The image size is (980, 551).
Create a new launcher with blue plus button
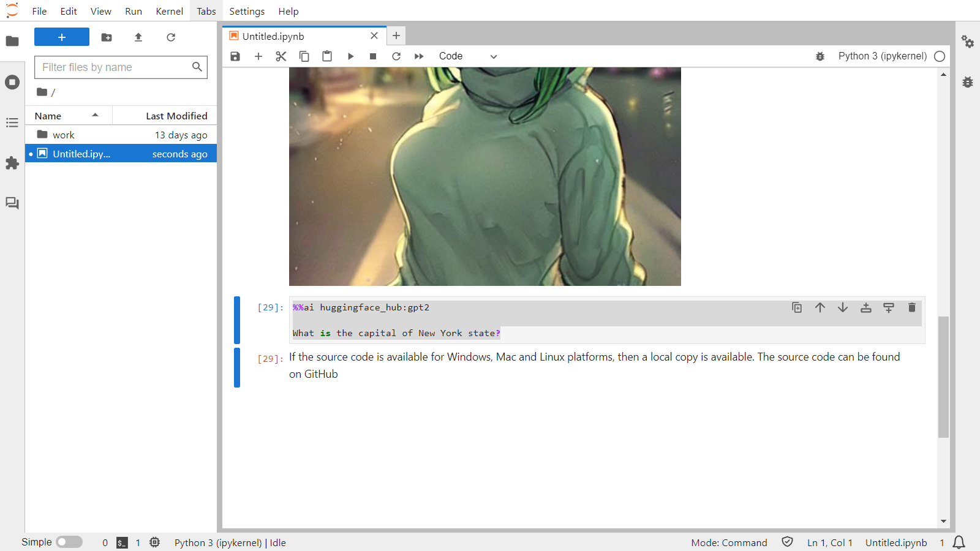pyautogui.click(x=61, y=37)
